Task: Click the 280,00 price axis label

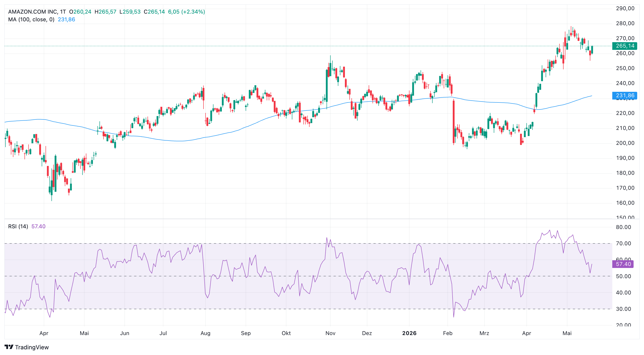Action: pos(625,24)
